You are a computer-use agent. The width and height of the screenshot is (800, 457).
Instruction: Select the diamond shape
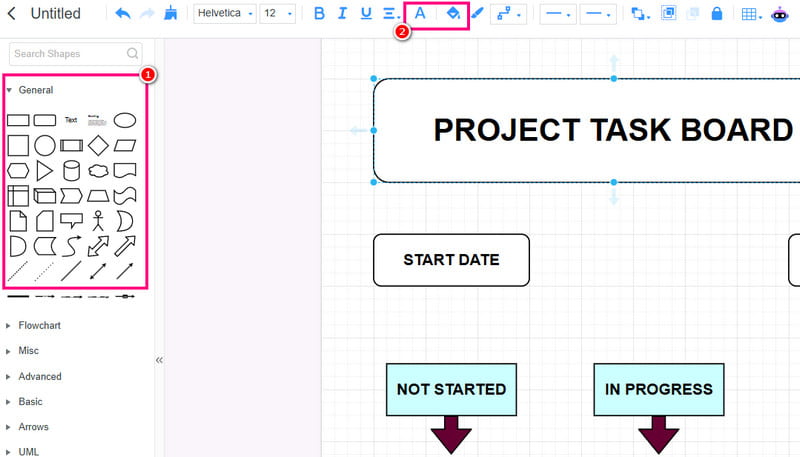click(98, 145)
